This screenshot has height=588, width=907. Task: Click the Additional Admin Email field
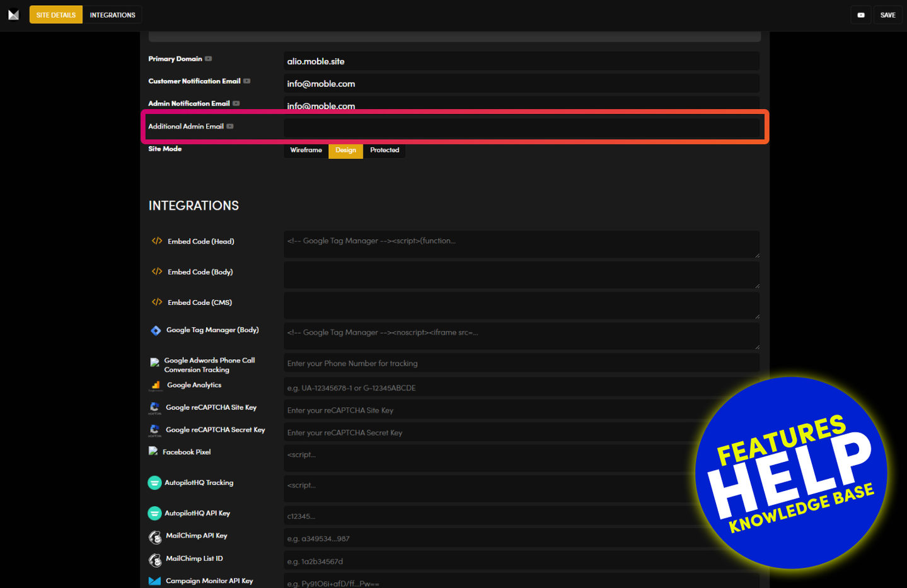pyautogui.click(x=521, y=128)
